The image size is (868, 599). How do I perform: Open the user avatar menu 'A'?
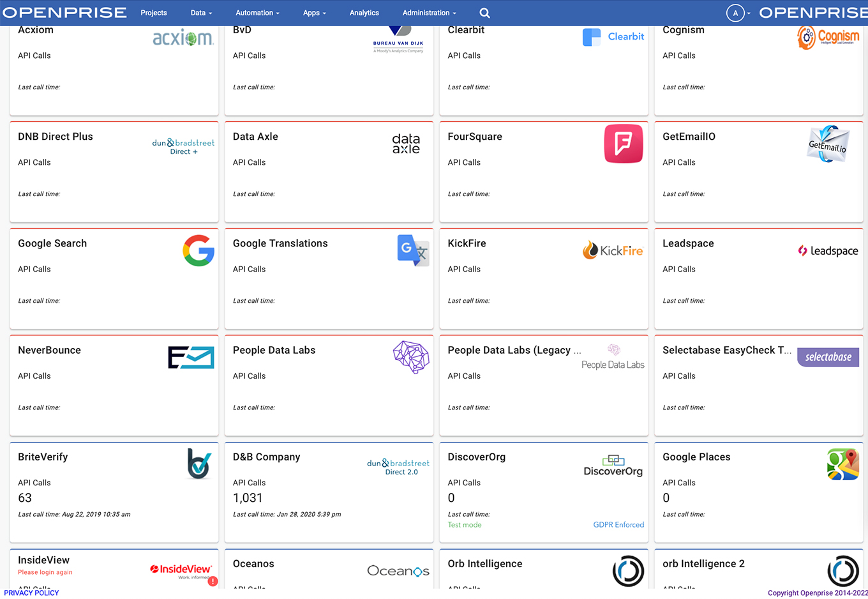point(735,13)
